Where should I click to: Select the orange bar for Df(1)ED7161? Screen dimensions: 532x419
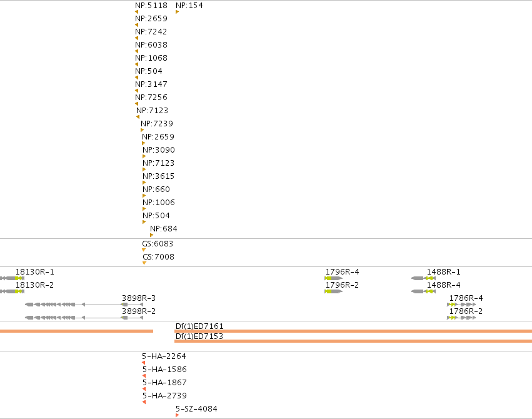353,331
